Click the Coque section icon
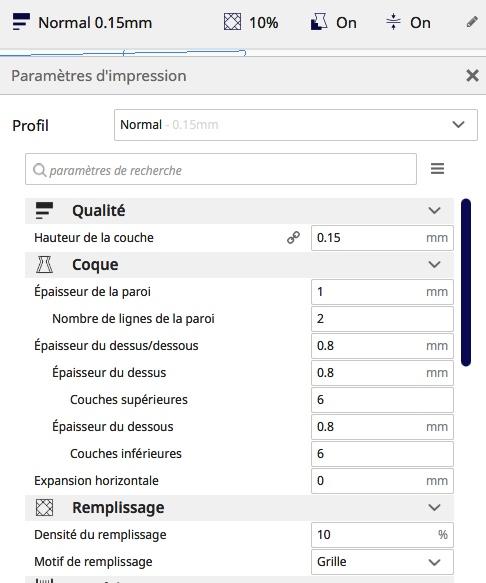The height and width of the screenshot is (583, 486). (x=44, y=265)
